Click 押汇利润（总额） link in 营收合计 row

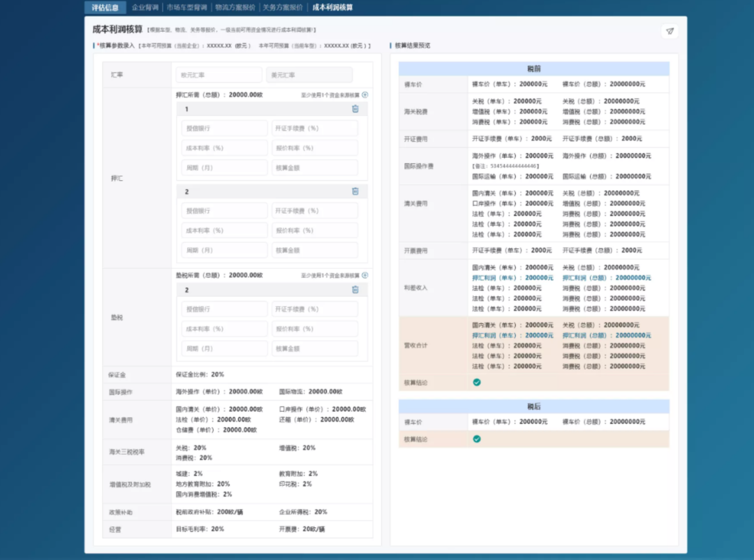pos(606,335)
